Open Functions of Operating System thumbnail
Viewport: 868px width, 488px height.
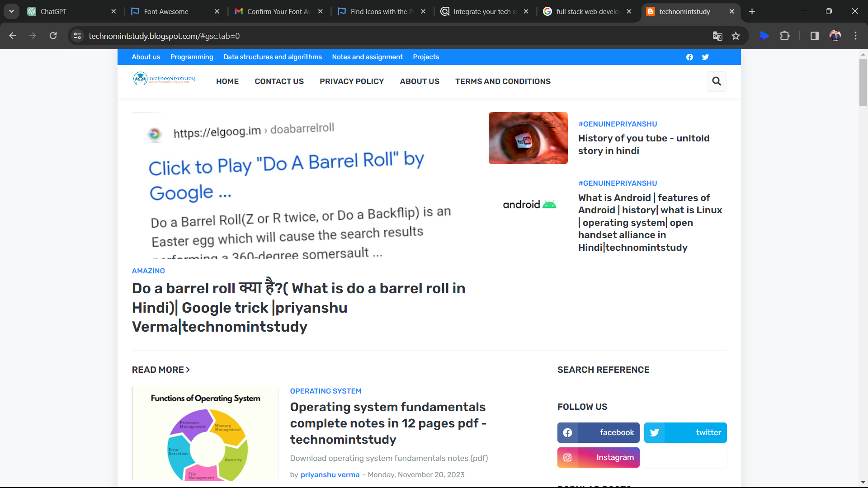(x=205, y=433)
